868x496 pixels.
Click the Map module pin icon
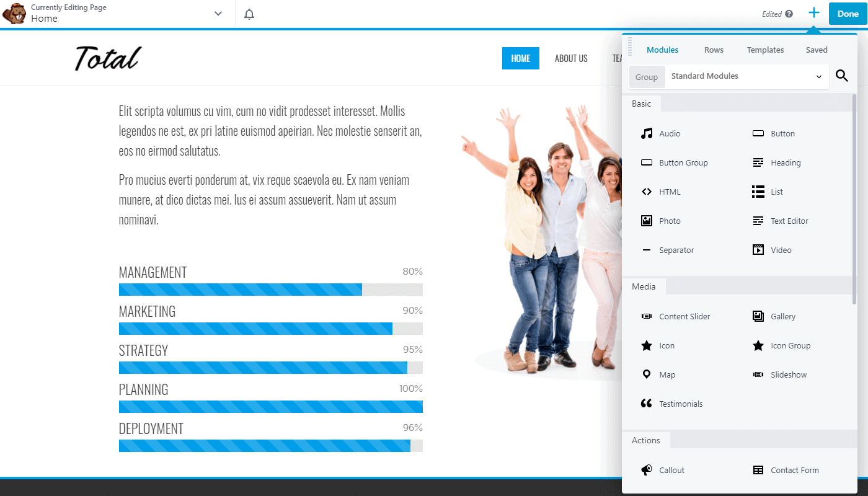pos(647,374)
